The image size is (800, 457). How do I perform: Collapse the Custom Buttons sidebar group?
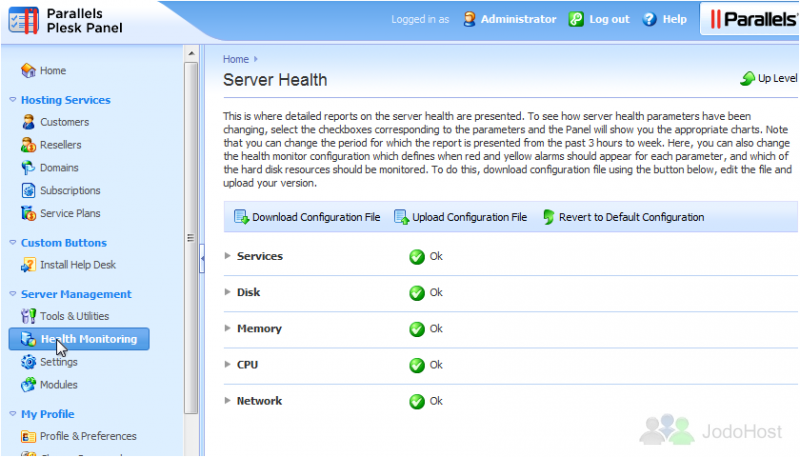(x=13, y=243)
